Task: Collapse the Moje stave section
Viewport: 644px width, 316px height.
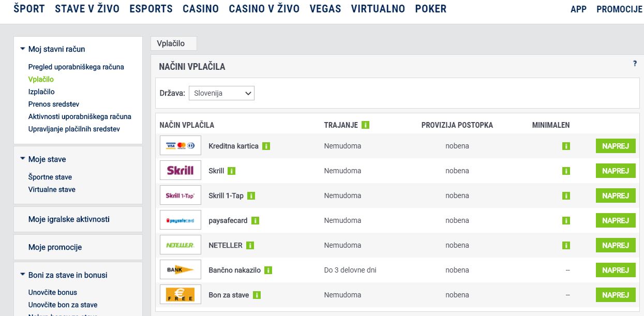Action: (22, 159)
